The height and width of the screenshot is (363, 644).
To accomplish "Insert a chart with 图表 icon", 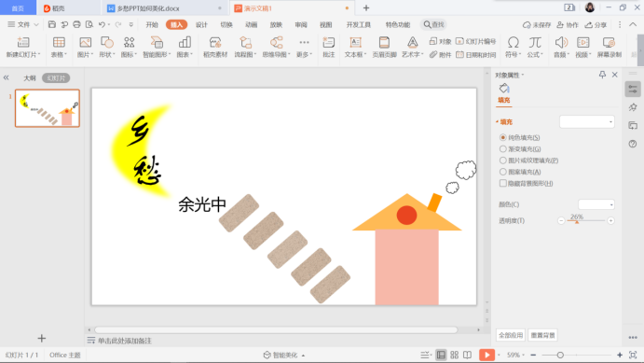I will click(x=185, y=43).
